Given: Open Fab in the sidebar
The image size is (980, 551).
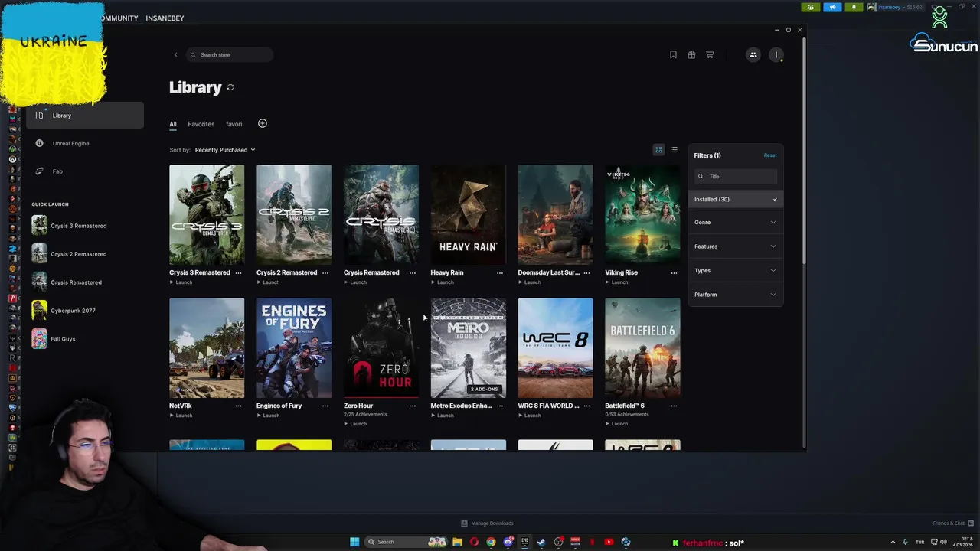Looking at the screenshot, I should pos(85,171).
